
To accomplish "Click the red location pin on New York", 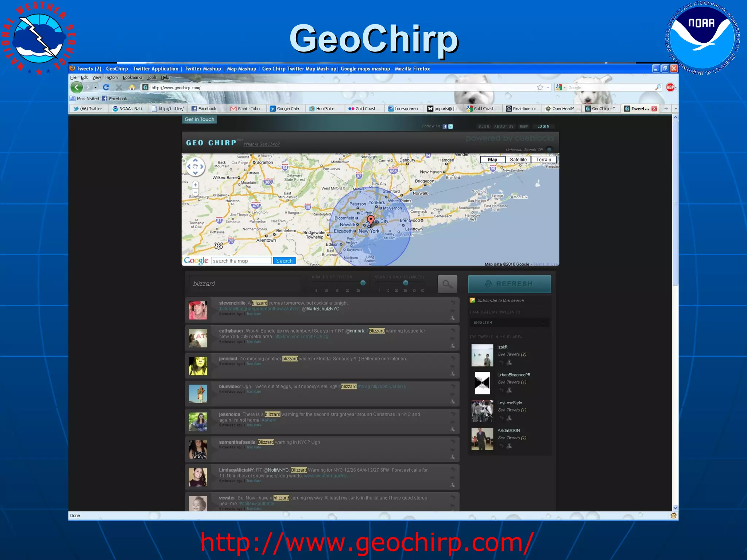I will pos(371,220).
